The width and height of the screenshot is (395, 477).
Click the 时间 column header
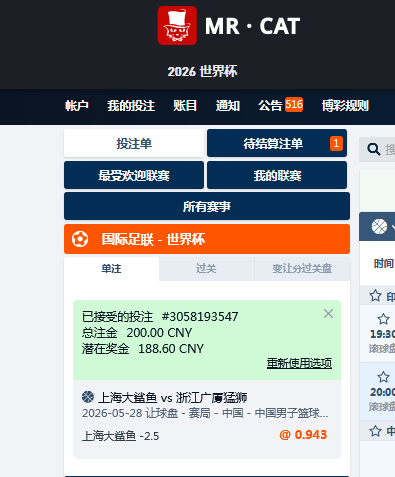pyautogui.click(x=384, y=264)
